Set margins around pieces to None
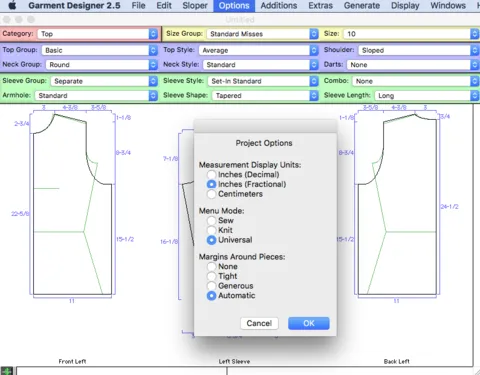Viewport: 480px width, 375px height. [211, 266]
